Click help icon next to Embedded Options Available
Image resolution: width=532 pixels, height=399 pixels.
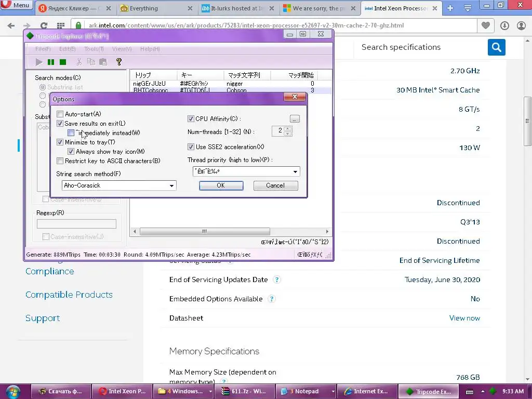tap(271, 299)
